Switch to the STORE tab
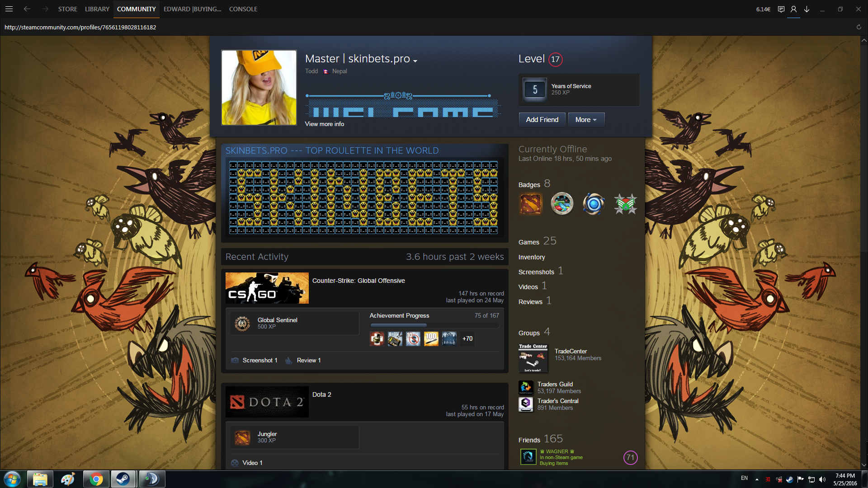 point(67,9)
